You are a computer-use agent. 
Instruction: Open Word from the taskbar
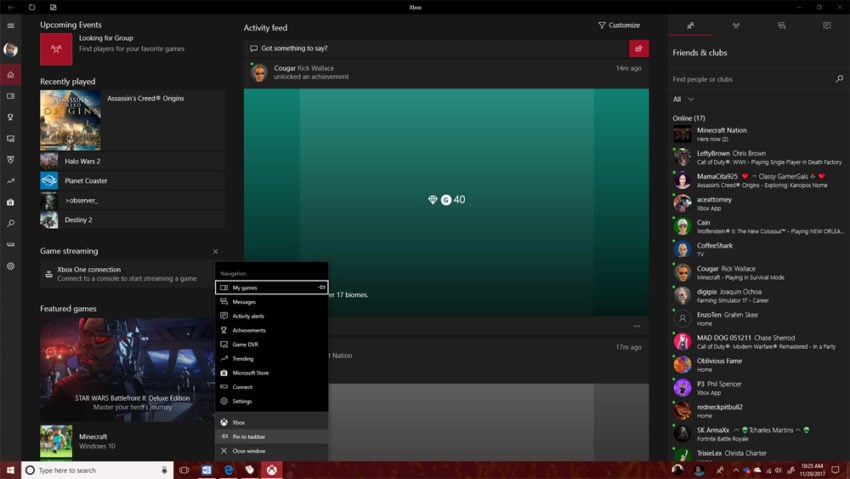point(207,470)
